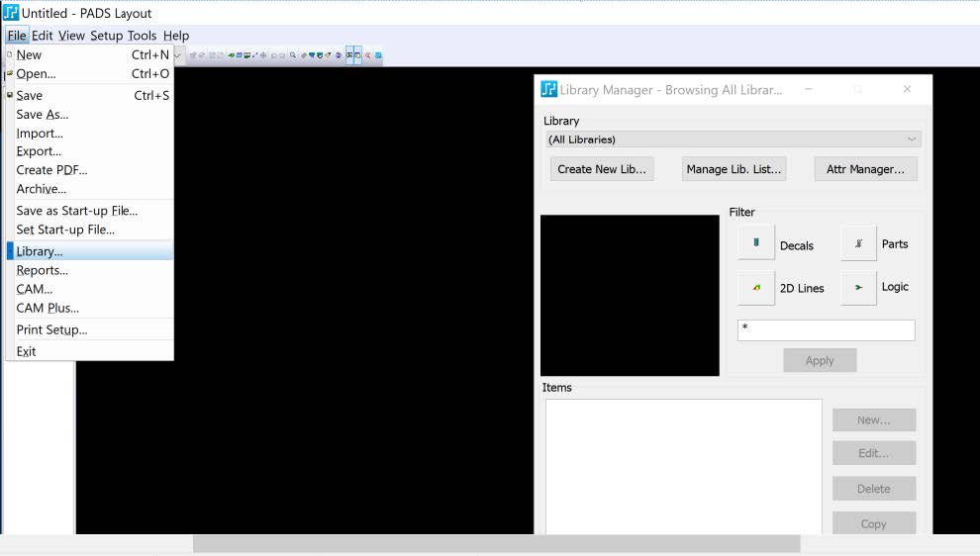The image size is (980, 556).
Task: Click the red icon in the toolbar
Action: 368,55
